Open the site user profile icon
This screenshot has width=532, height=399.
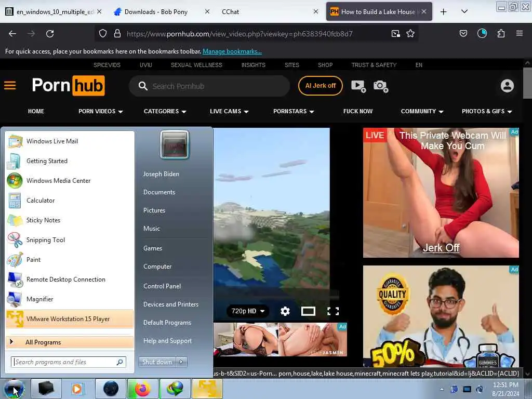pyautogui.click(x=507, y=86)
